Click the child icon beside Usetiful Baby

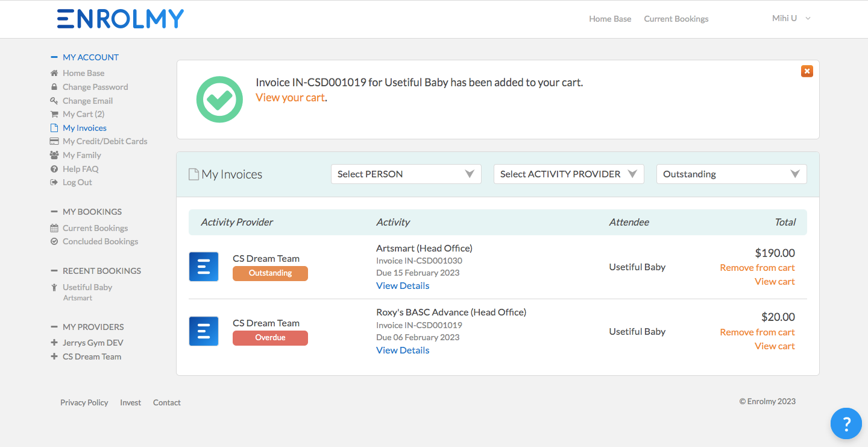(x=54, y=287)
